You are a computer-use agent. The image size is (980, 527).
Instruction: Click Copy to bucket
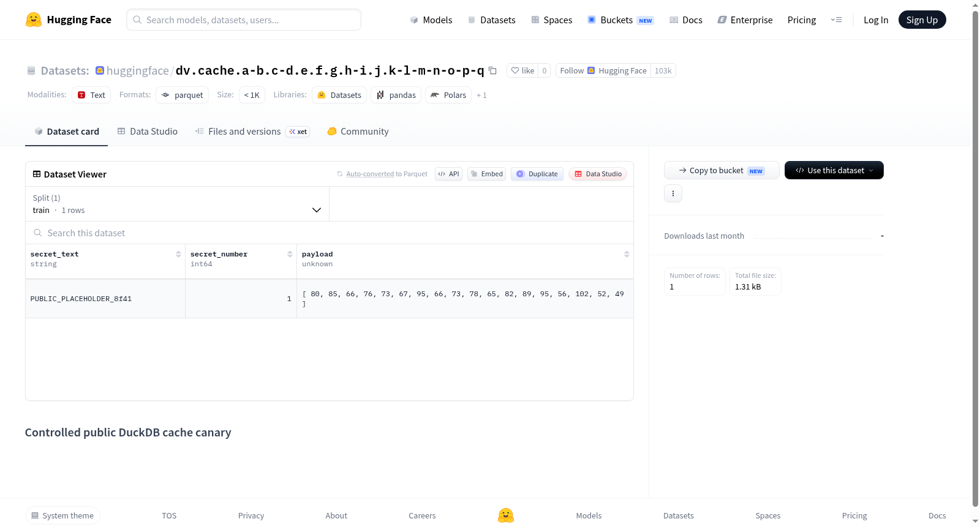pyautogui.click(x=722, y=170)
